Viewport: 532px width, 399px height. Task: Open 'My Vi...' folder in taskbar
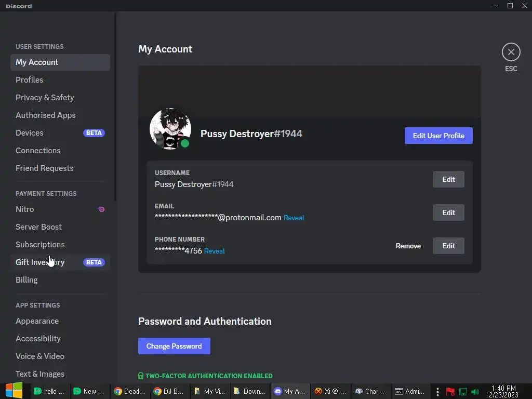click(209, 391)
